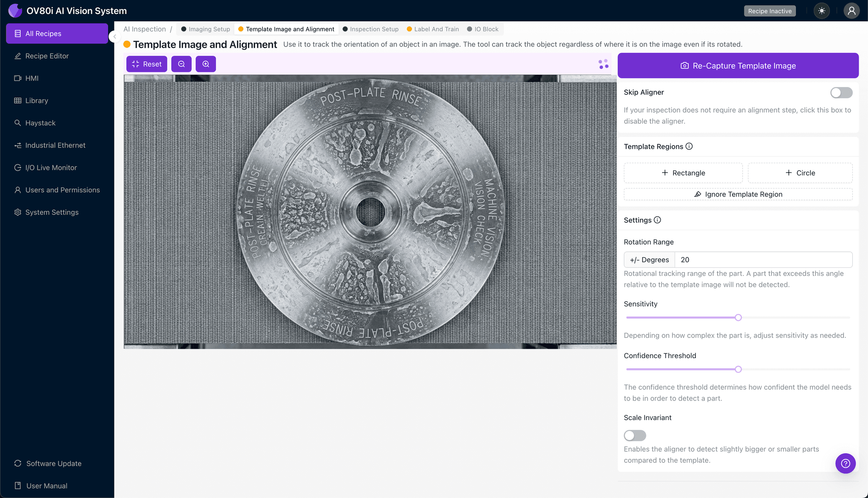
Task: Open the +/- Degrees unit selector
Action: coord(649,259)
